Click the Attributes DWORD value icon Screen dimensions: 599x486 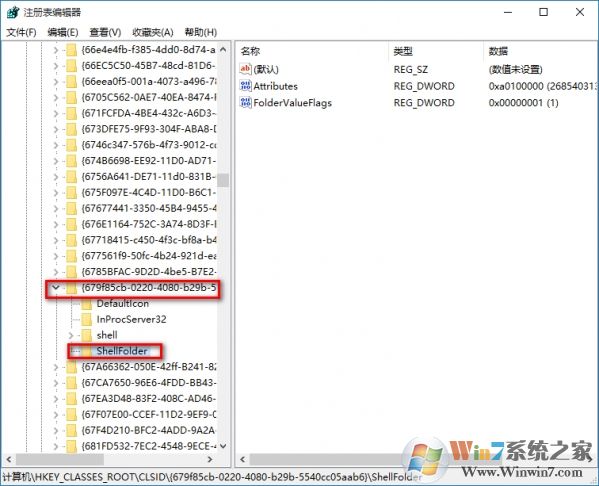tap(245, 86)
